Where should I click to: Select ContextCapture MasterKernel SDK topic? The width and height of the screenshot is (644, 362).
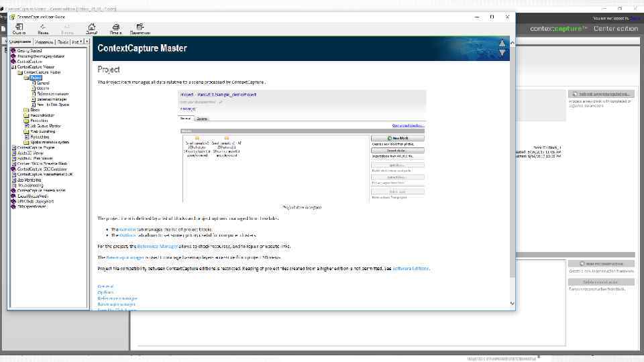click(x=45, y=174)
